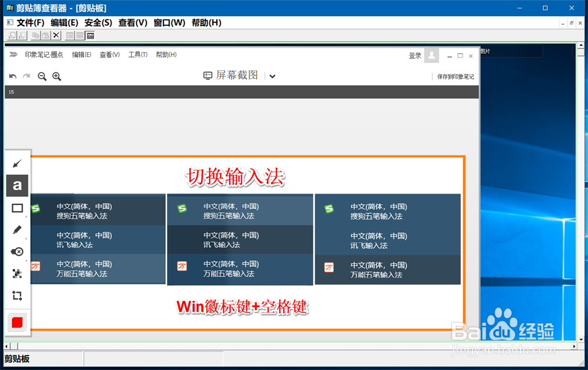Click the vertical scrollbar down arrow
Viewport: 588px width, 370px height.
581,339
